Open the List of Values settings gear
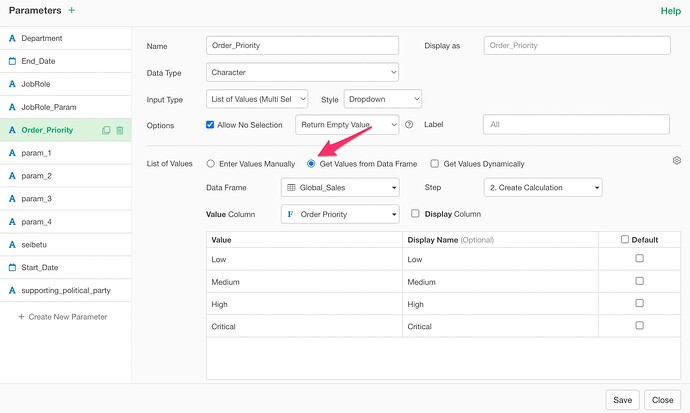This screenshot has height=413, width=690. tap(677, 161)
